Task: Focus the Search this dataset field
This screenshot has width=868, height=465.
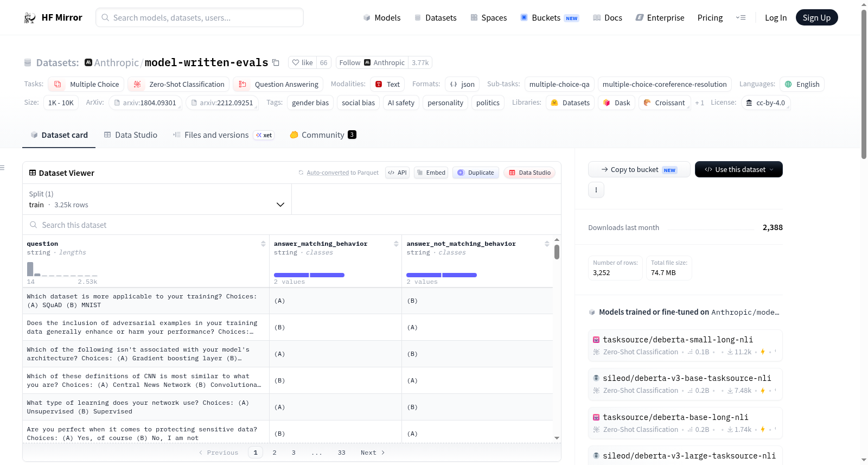Action: 292,225
